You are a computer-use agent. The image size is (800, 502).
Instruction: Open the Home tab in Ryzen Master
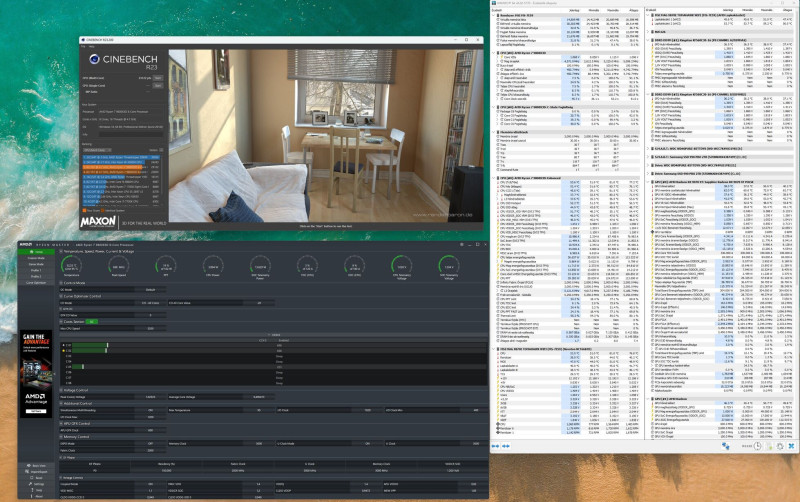point(36,252)
